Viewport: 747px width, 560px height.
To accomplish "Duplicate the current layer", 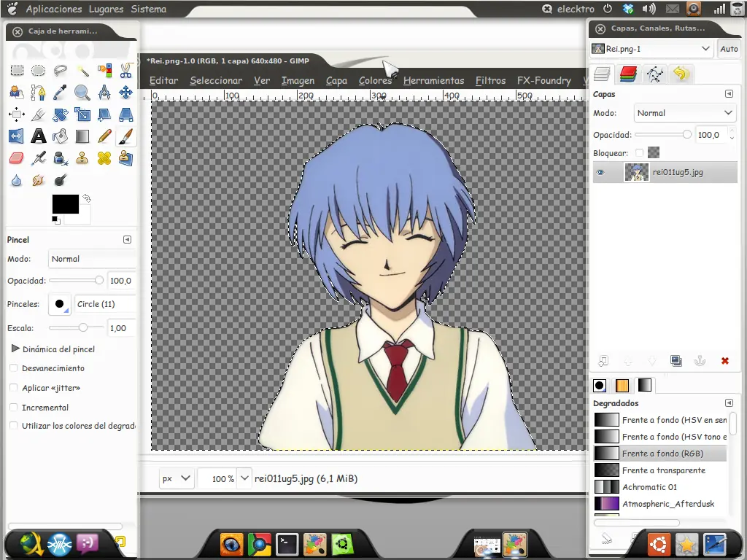I will tap(676, 361).
